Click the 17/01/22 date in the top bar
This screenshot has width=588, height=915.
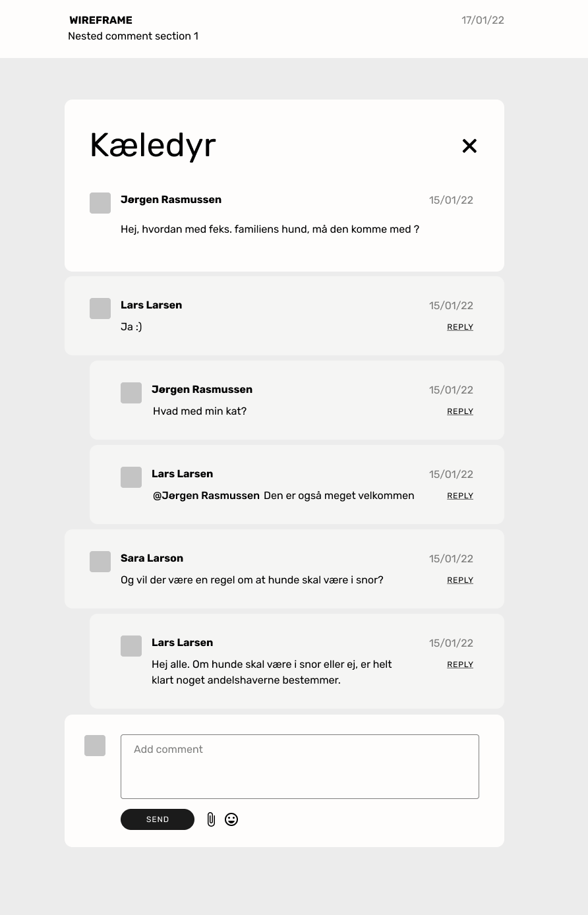[x=483, y=20]
